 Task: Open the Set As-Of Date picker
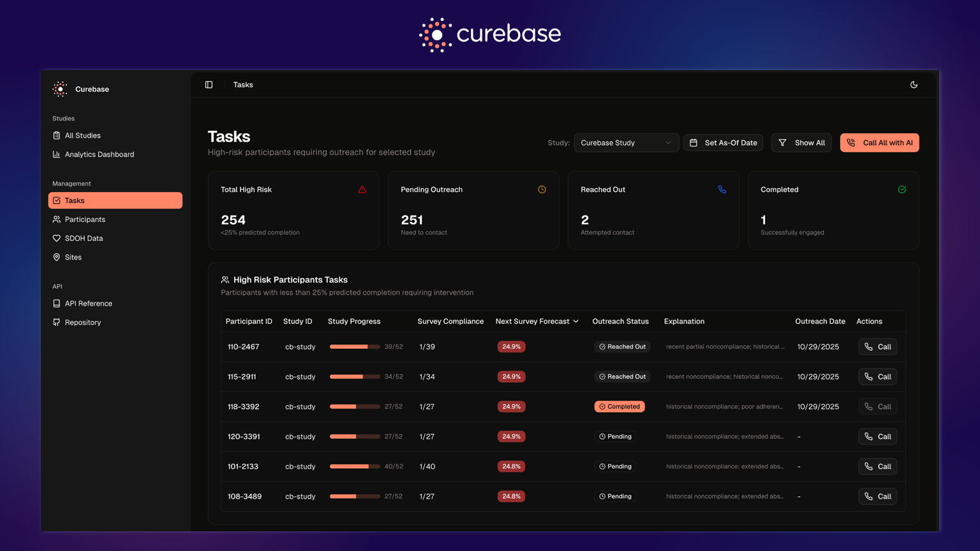(724, 143)
